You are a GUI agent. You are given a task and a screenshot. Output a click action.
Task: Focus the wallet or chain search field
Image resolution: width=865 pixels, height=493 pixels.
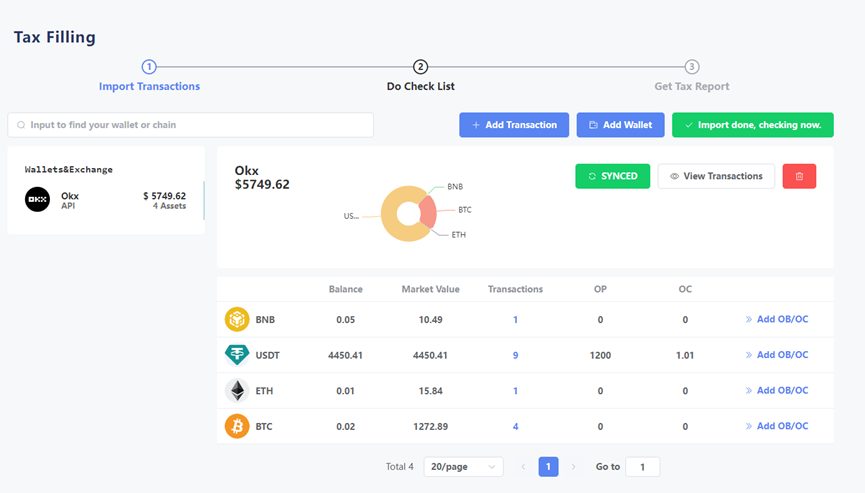190,125
